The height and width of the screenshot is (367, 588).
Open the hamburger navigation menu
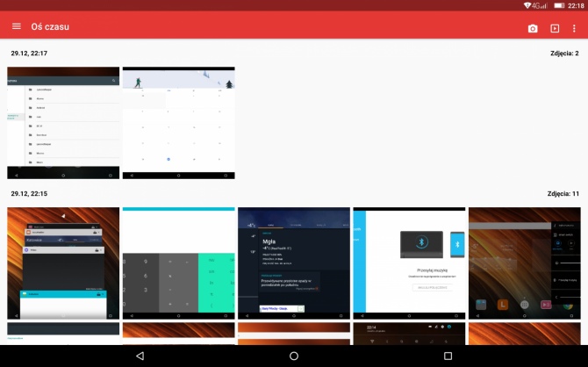16,27
